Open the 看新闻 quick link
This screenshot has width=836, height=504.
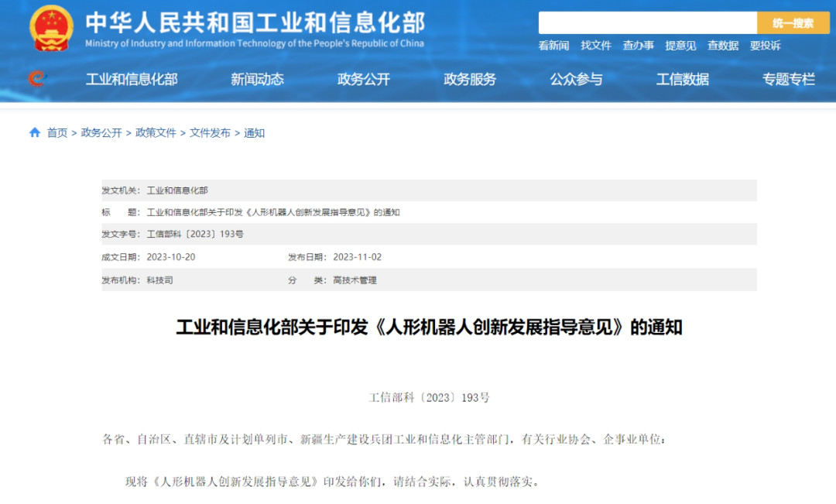tap(553, 46)
